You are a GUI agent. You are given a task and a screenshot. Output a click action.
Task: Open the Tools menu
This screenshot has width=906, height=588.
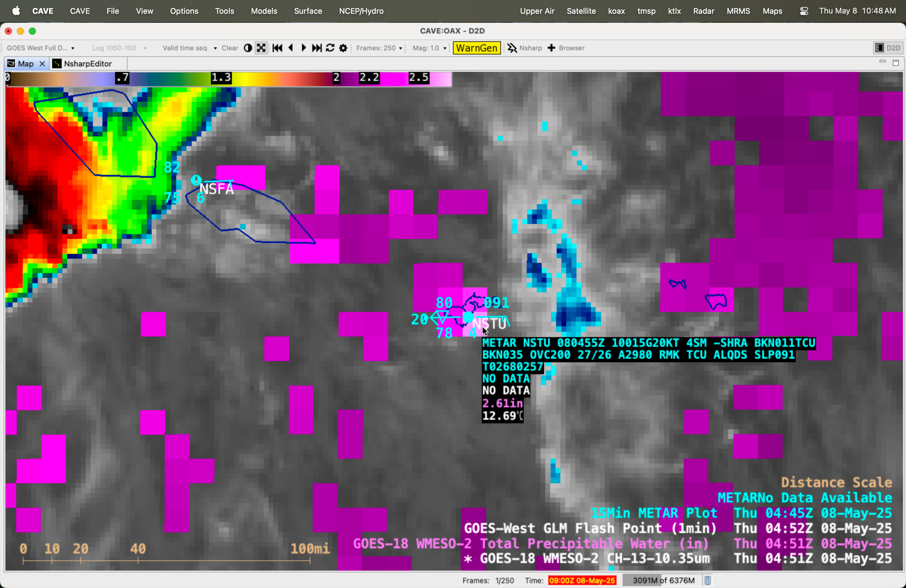225,11
